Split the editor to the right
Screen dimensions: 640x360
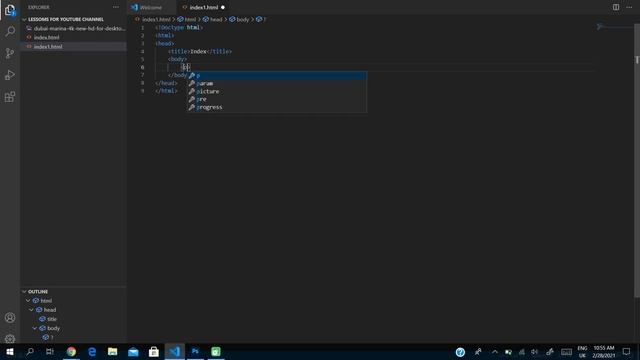(x=616, y=7)
